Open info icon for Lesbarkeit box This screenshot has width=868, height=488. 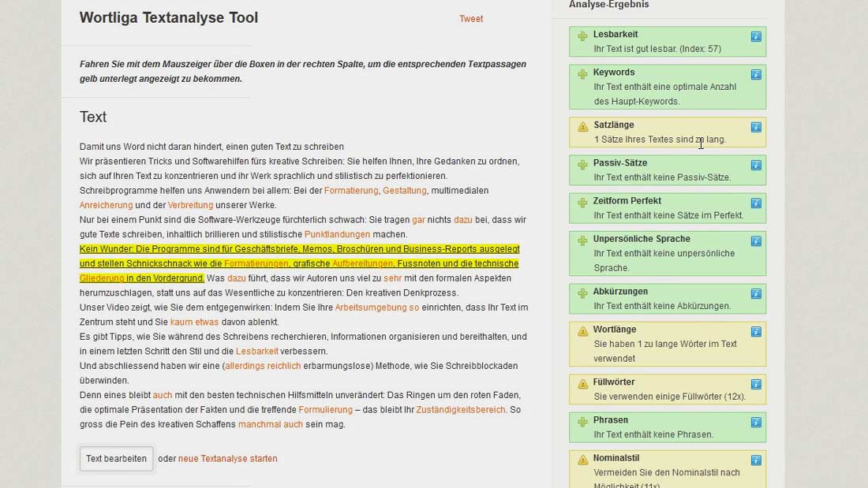[x=756, y=36]
